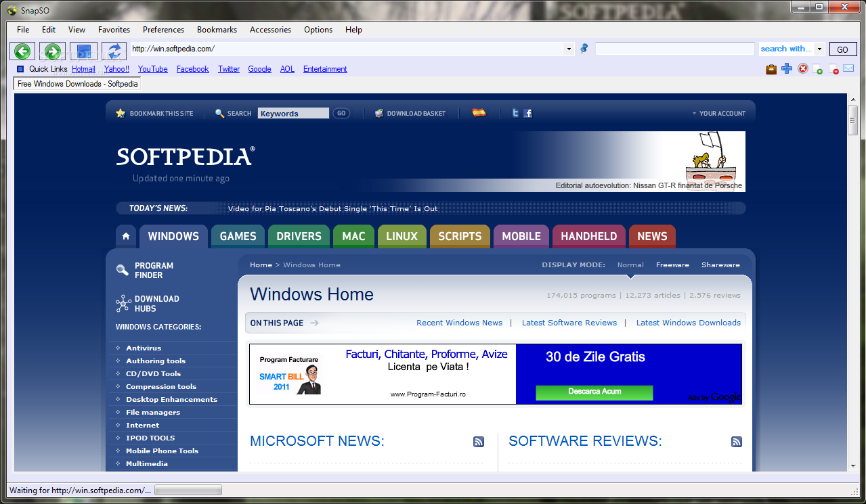The image size is (866, 504).
Task: Switch to the LINUX tab
Action: click(x=402, y=236)
